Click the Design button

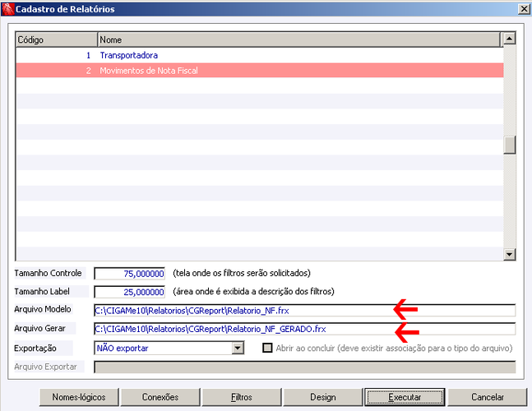pyautogui.click(x=323, y=397)
